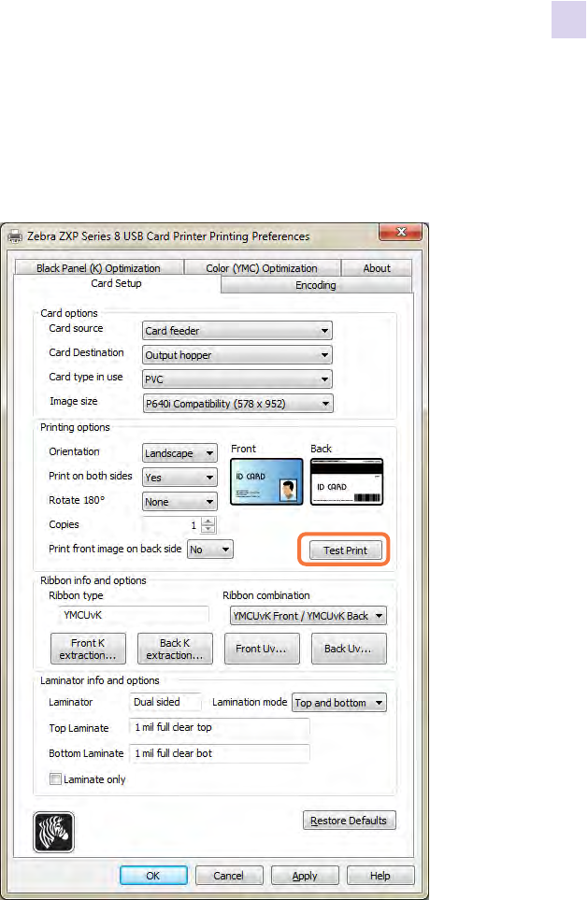Screen dimensions: 588x900
Task: Click the Test Print button
Action: pyautogui.click(x=345, y=550)
